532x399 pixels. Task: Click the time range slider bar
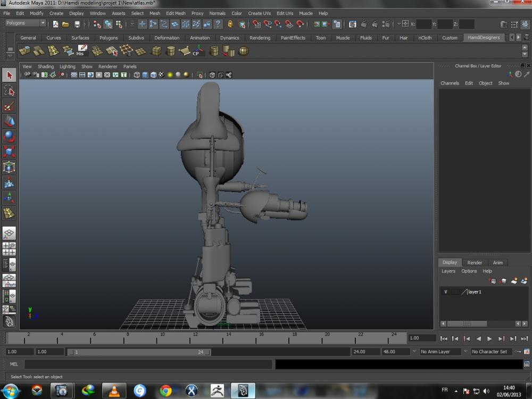point(138,352)
